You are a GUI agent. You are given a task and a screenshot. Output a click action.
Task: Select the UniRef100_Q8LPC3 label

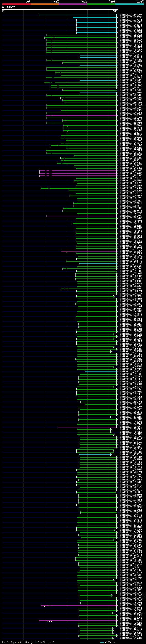coord(131,404)
